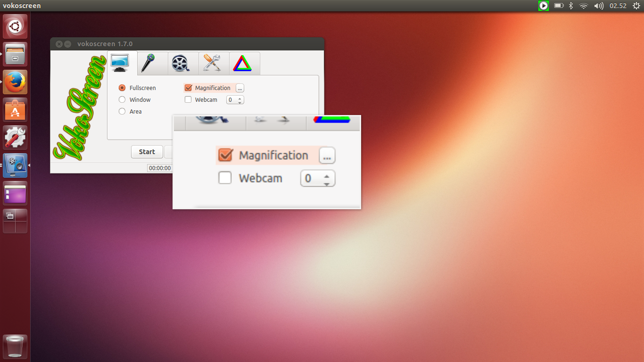Image resolution: width=644 pixels, height=362 pixels.
Task: Open Ubuntu Software Center in the launcher
Action: point(15,110)
